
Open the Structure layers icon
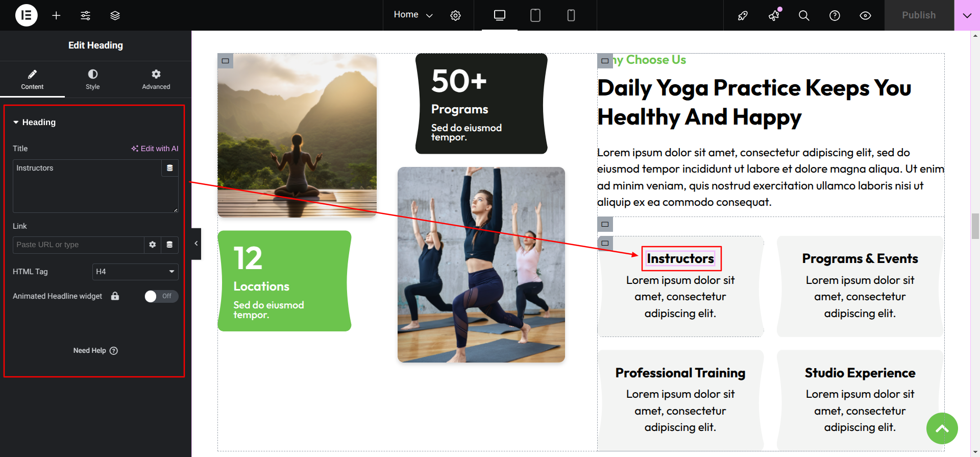pos(115,15)
